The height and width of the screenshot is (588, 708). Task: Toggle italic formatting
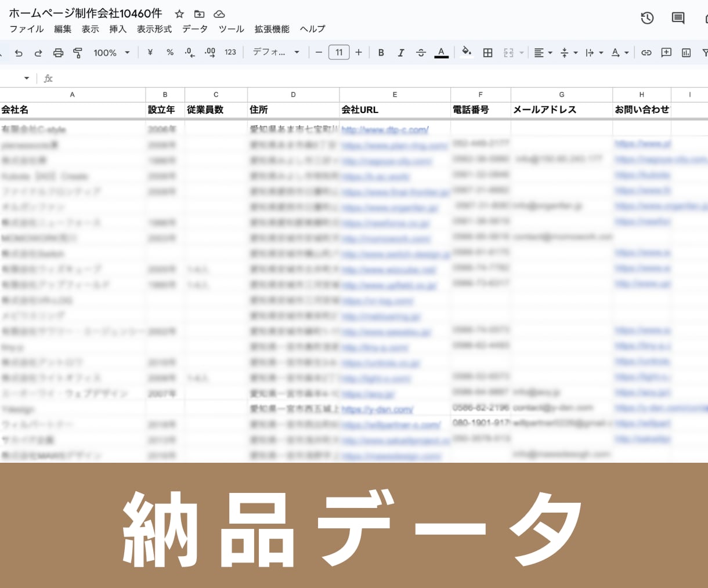point(401,53)
